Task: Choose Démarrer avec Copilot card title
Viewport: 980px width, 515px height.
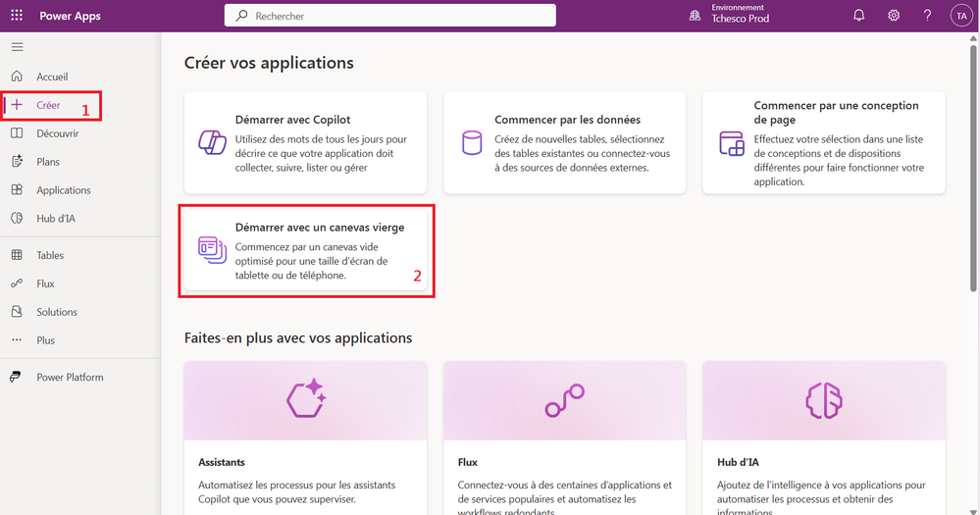Action: click(x=292, y=120)
